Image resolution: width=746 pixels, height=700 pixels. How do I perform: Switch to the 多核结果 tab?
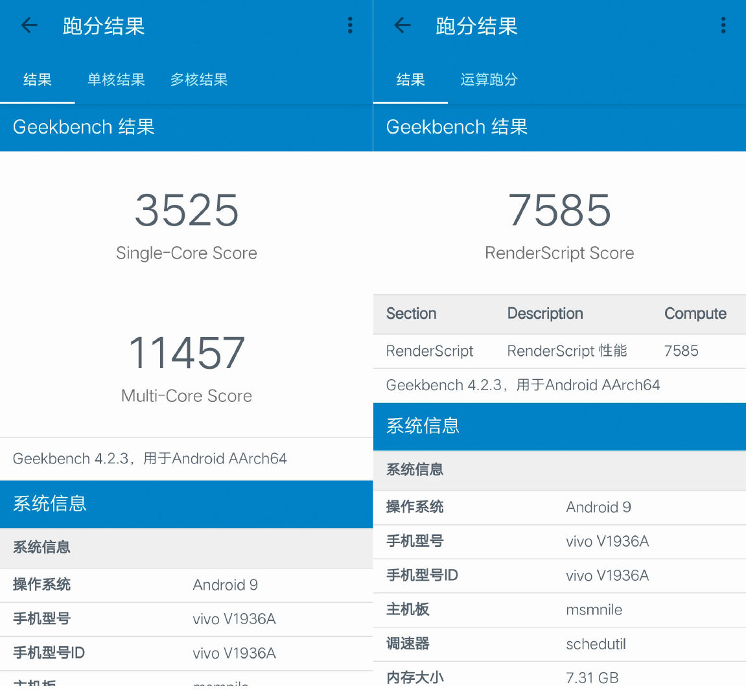199,79
